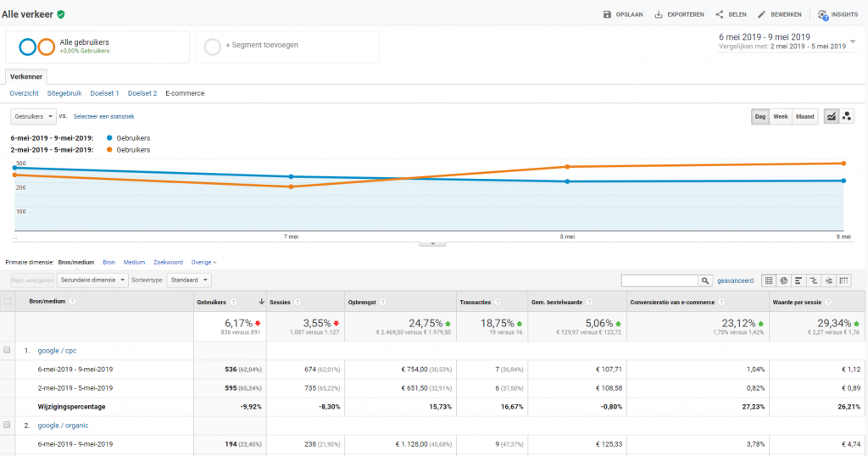Switch to line chart view icon
868x456 pixels.
click(832, 116)
